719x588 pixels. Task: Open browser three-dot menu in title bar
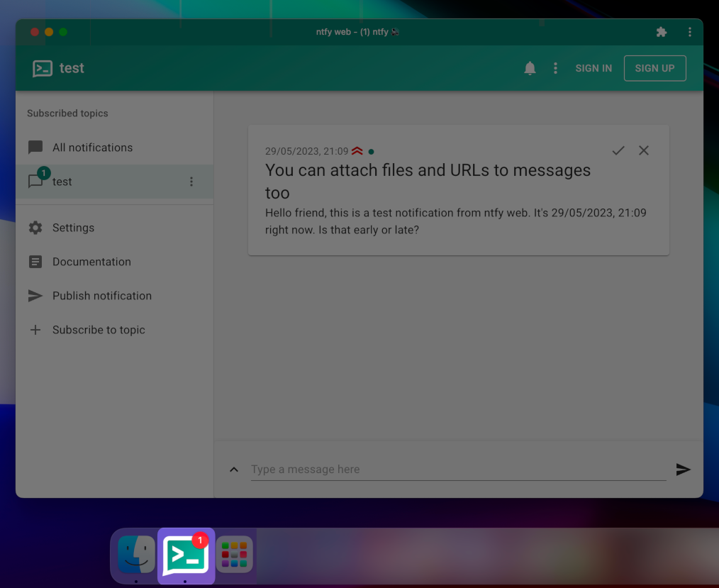[x=690, y=32]
